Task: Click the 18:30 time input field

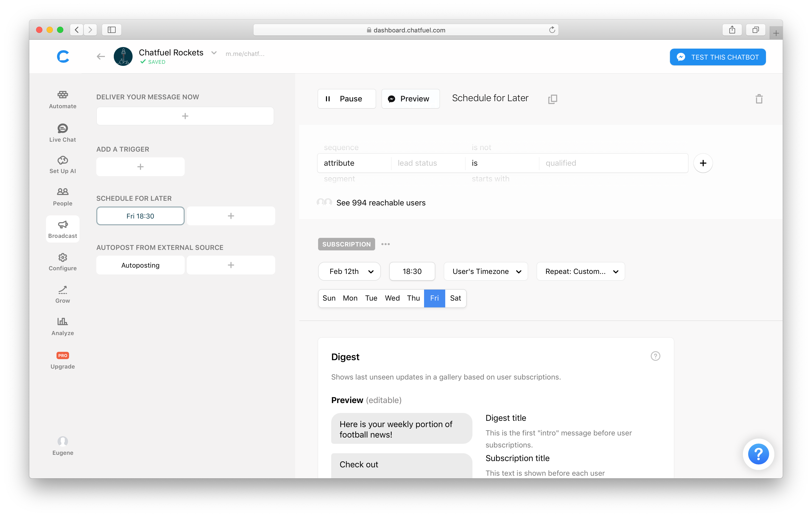Action: point(412,271)
